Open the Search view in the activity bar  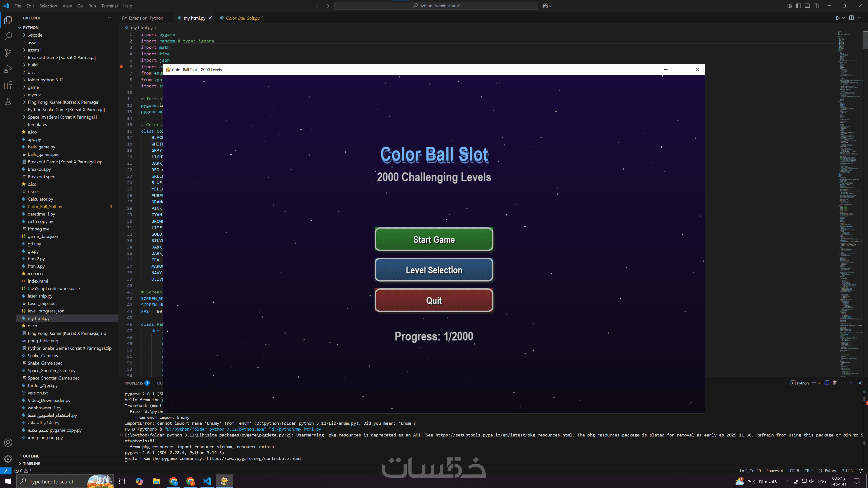8,36
